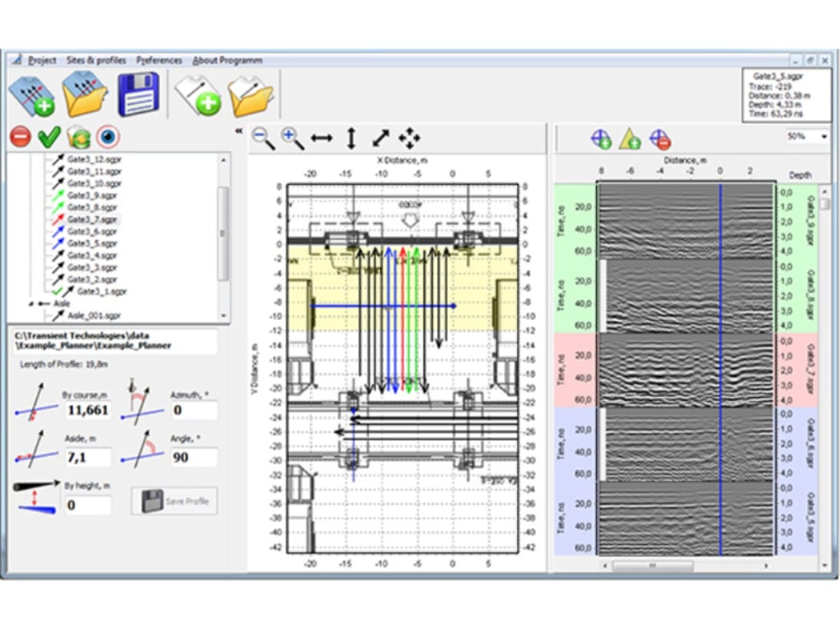Select the Zoom Out magnifier tool
The height and width of the screenshot is (630, 840).
[x=261, y=136]
